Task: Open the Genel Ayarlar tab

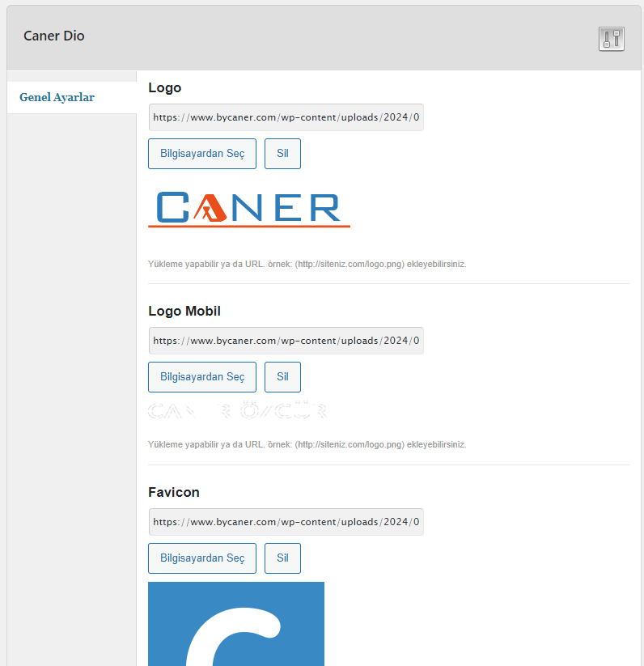Action: (x=72, y=97)
